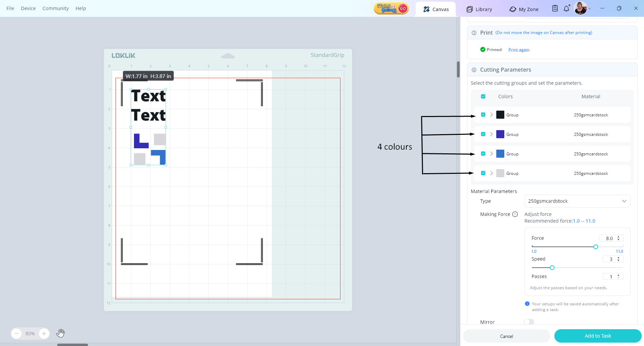Click the Add to Task button

598,336
